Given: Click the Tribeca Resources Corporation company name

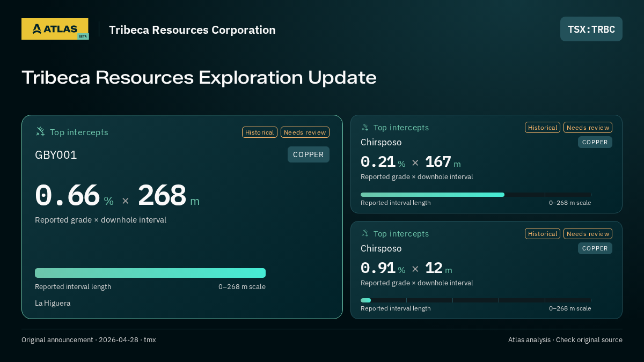Looking at the screenshot, I should pos(192,30).
